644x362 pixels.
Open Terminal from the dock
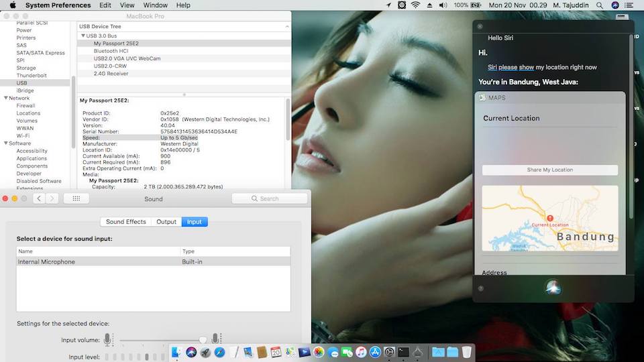pos(403,352)
